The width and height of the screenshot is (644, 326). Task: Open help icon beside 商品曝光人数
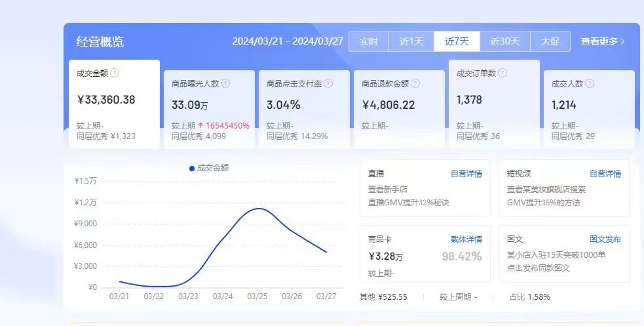pos(225,83)
